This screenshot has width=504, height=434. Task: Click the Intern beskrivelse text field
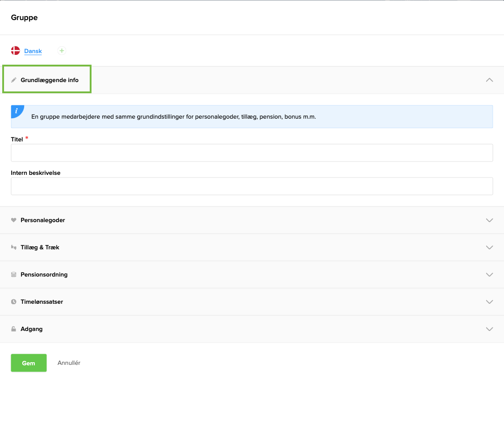(x=252, y=186)
